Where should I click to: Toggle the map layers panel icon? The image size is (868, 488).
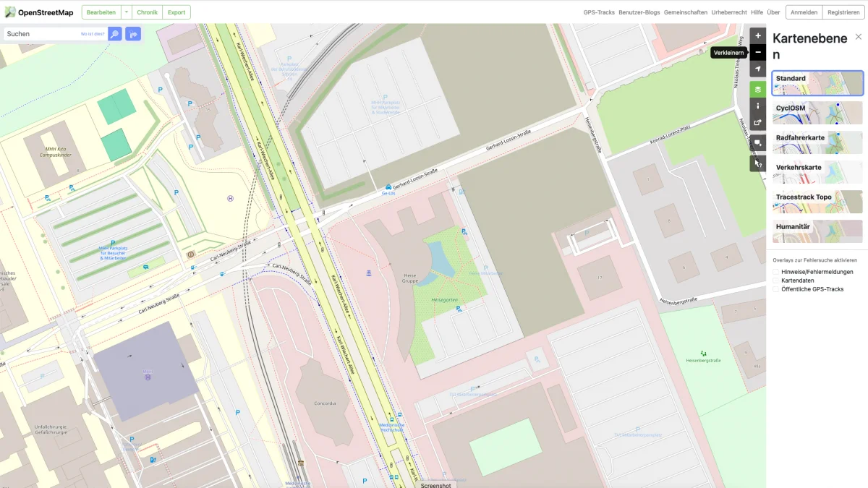point(757,90)
